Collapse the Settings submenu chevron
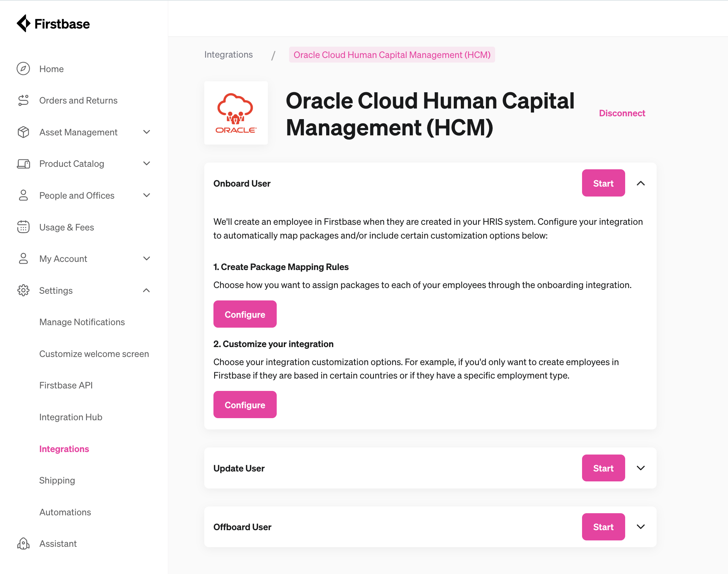The height and width of the screenshot is (574, 728). click(147, 290)
